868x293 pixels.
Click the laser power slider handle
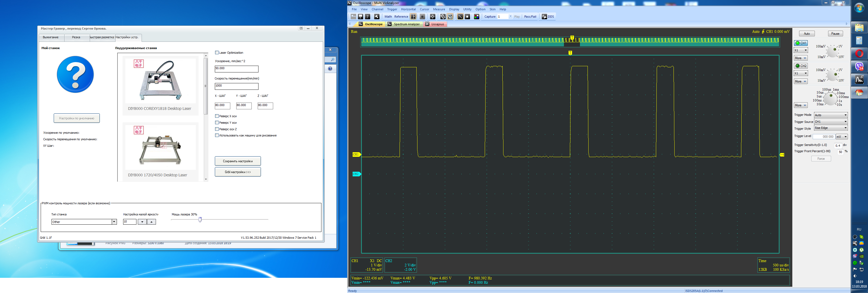pos(200,219)
